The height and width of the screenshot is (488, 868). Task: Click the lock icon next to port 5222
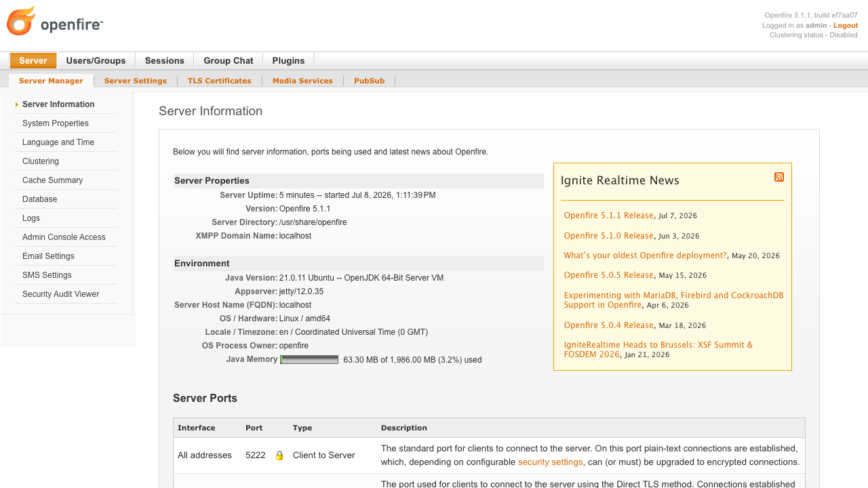279,455
